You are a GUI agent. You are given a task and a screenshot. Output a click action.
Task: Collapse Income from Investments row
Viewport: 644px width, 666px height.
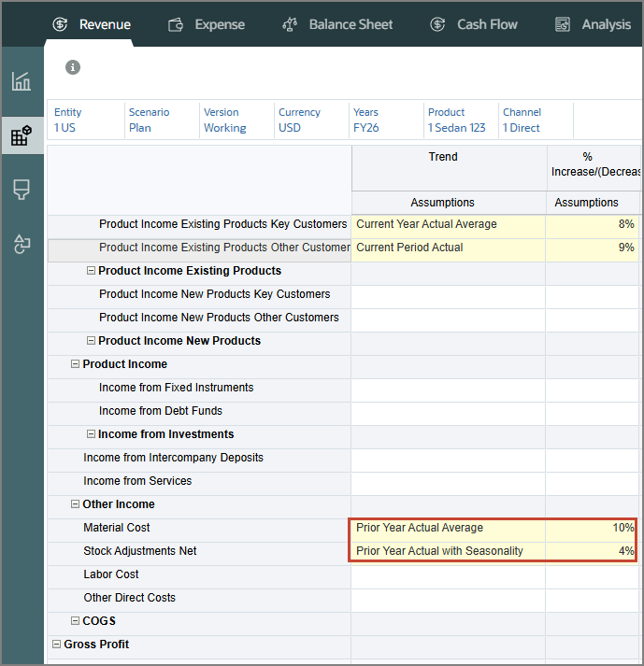point(91,434)
